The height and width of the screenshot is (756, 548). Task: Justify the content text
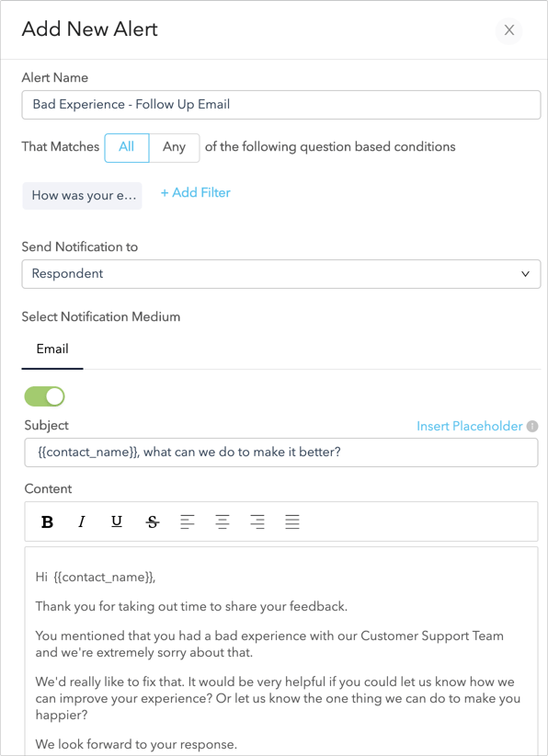(x=292, y=521)
